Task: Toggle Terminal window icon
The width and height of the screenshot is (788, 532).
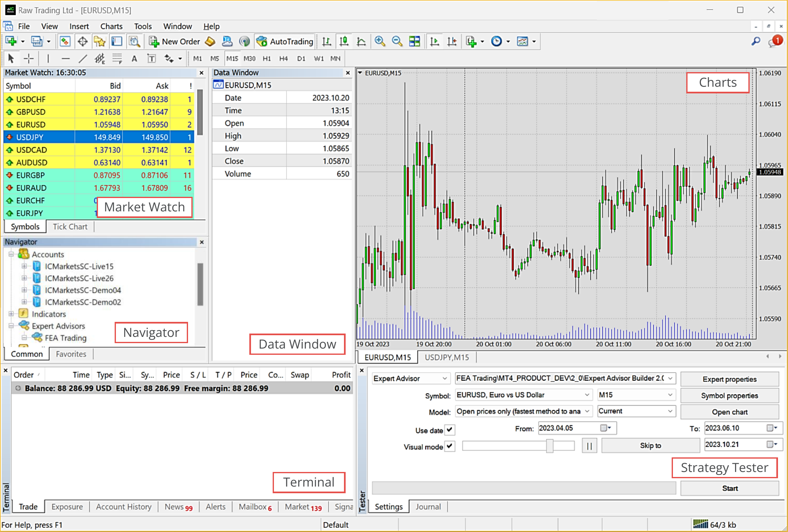Action: tap(117, 41)
